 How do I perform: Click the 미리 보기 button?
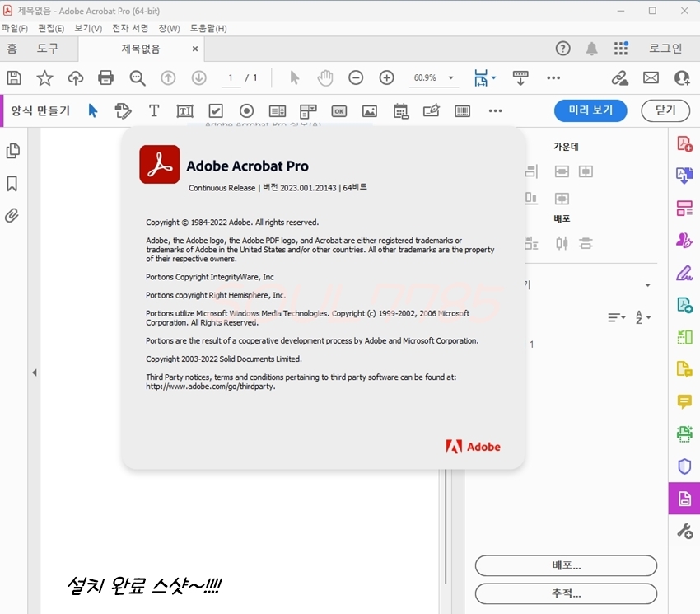tap(590, 110)
